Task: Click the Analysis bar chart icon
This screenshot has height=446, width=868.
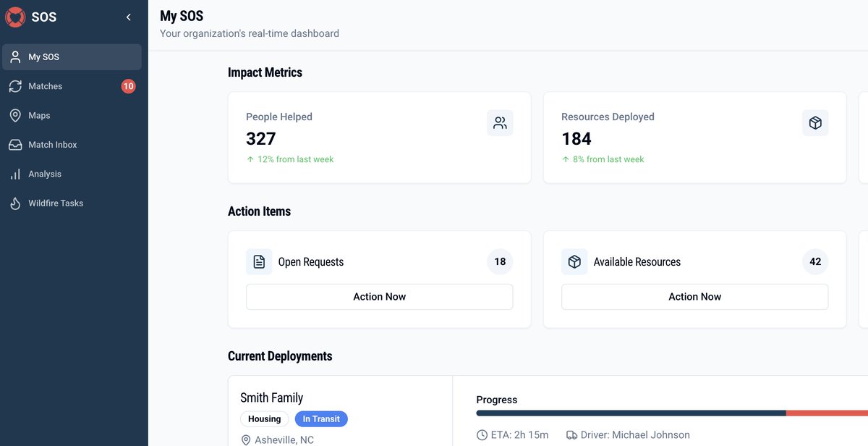Action: point(15,174)
